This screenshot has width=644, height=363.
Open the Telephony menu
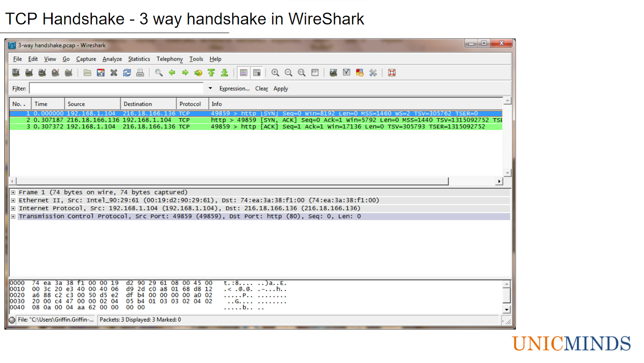(169, 59)
